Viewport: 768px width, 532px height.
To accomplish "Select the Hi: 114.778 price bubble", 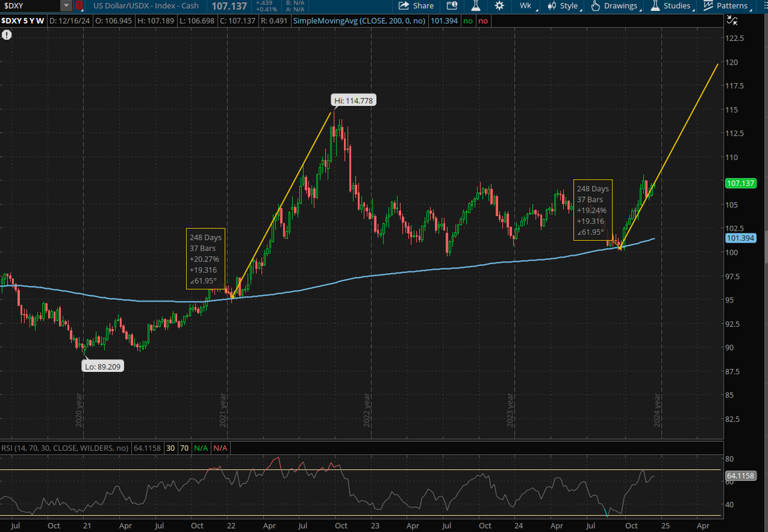I will [353, 100].
